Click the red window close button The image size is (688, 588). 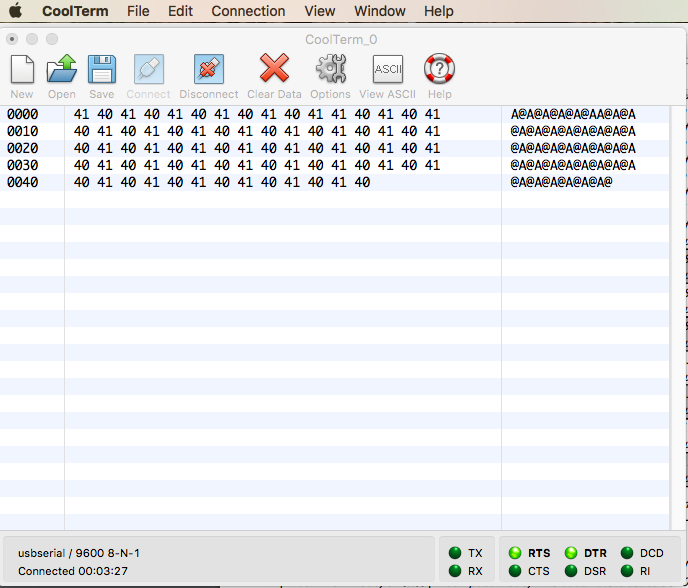click(12, 39)
